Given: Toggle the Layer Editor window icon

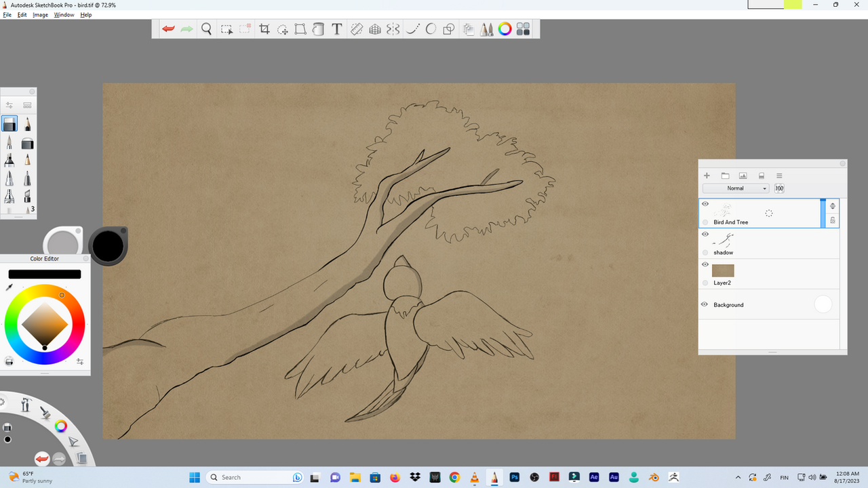Looking at the screenshot, I should (x=468, y=29).
